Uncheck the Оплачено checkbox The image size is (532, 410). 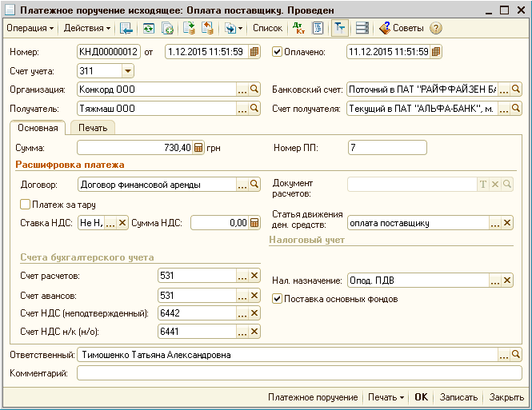coord(278,52)
